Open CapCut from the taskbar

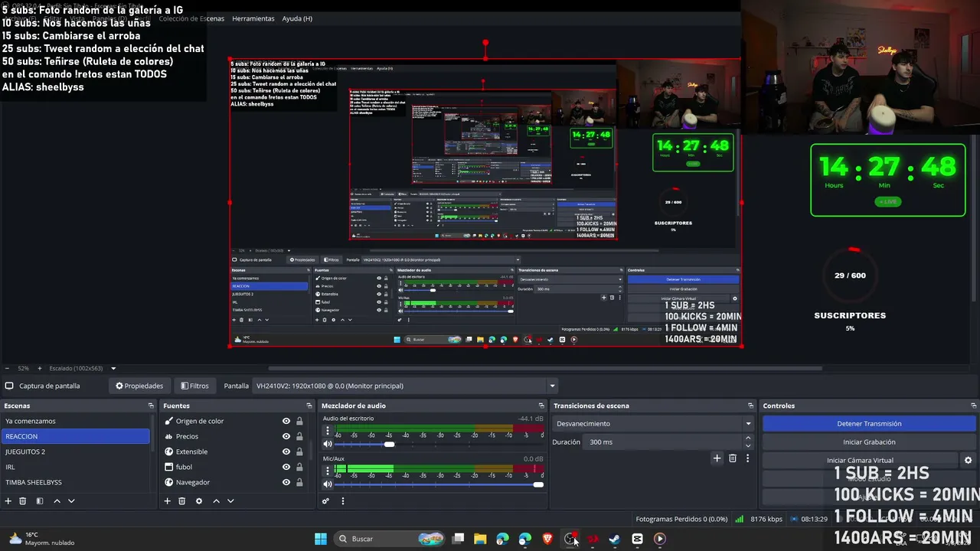pos(637,539)
